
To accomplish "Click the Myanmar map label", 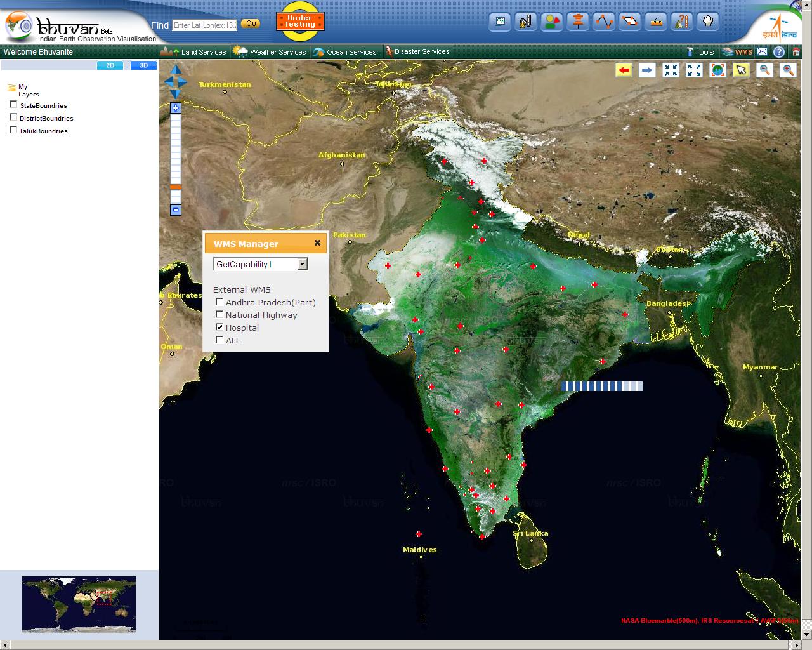I will coord(761,367).
